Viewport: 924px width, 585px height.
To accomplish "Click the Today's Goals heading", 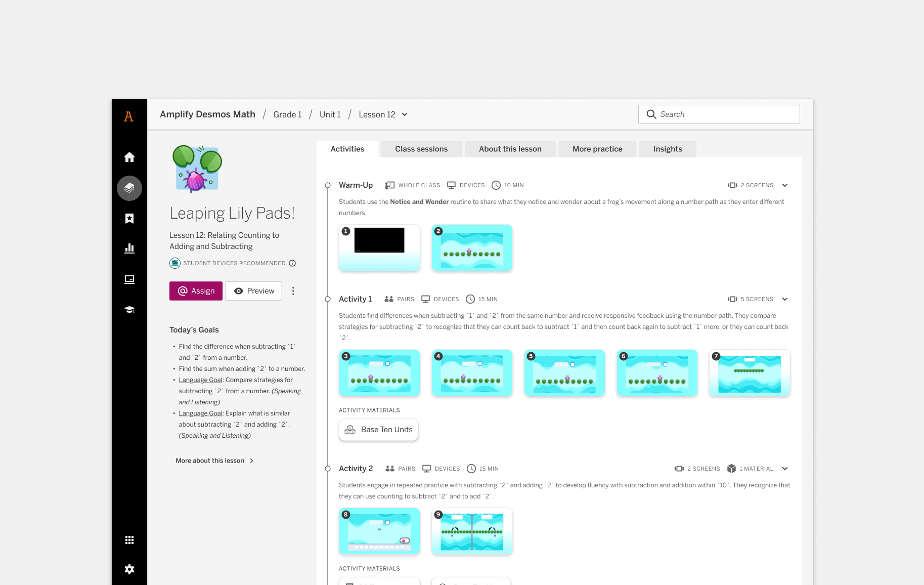I will click(x=194, y=330).
